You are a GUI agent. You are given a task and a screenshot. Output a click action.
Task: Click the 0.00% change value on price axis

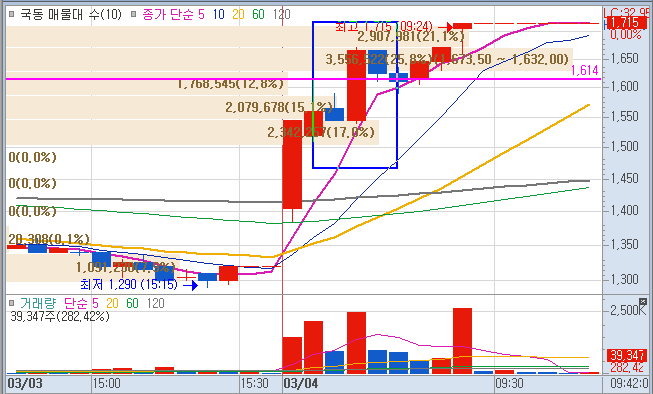coord(626,34)
